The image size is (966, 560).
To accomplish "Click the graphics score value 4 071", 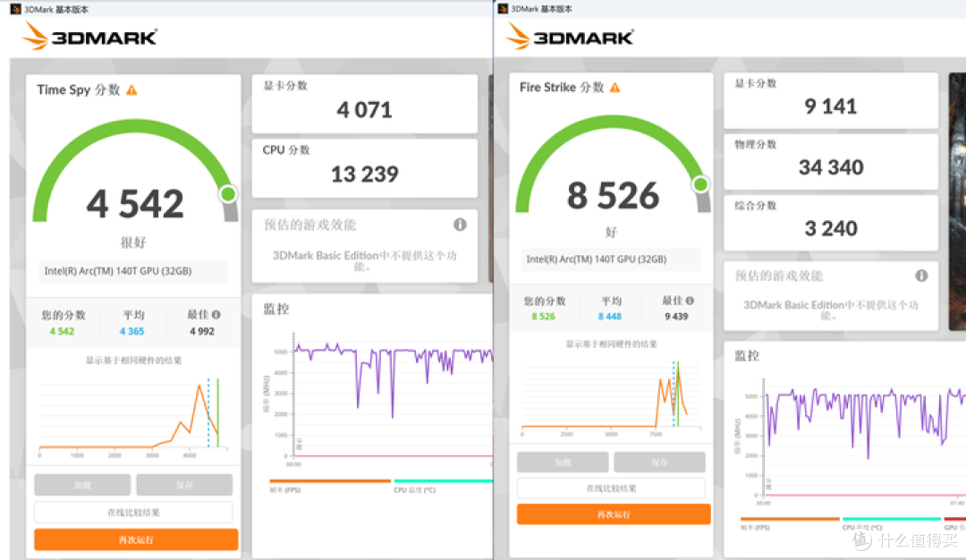I will click(364, 110).
